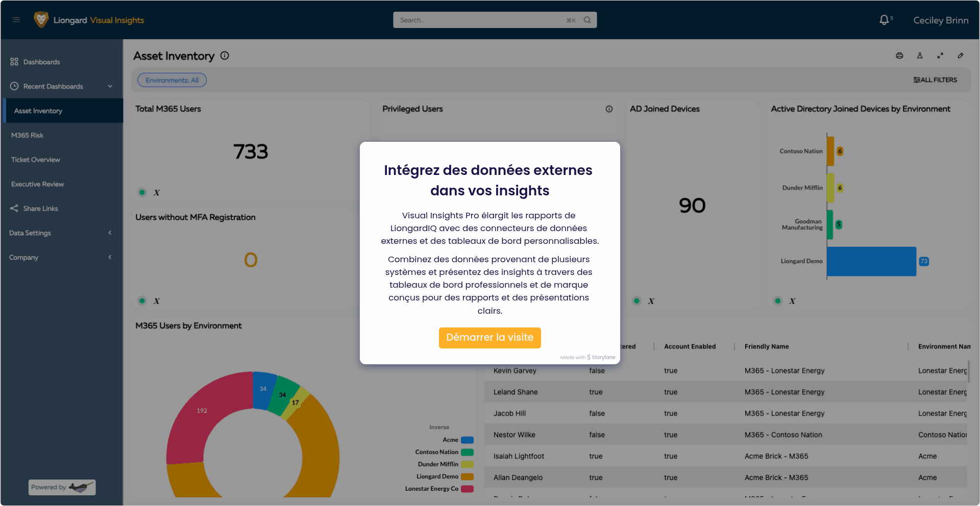980x506 pixels.
Task: Click the print dashboard icon
Action: coord(899,56)
